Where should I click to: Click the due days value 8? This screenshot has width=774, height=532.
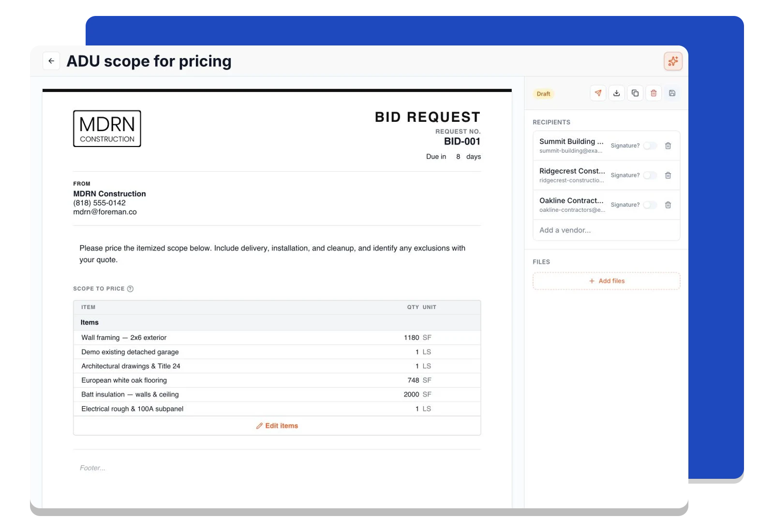pyautogui.click(x=458, y=157)
